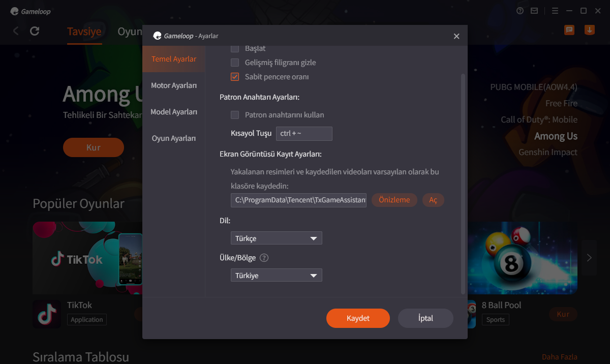Open the help question mark in title bar
The width and height of the screenshot is (610, 364).
point(520,11)
